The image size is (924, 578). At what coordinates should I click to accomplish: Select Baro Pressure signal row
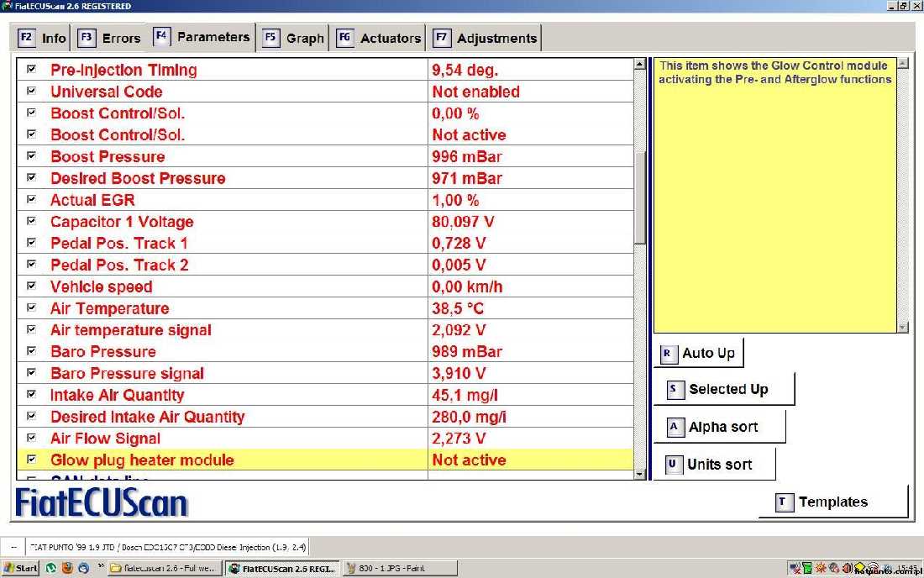(x=325, y=373)
